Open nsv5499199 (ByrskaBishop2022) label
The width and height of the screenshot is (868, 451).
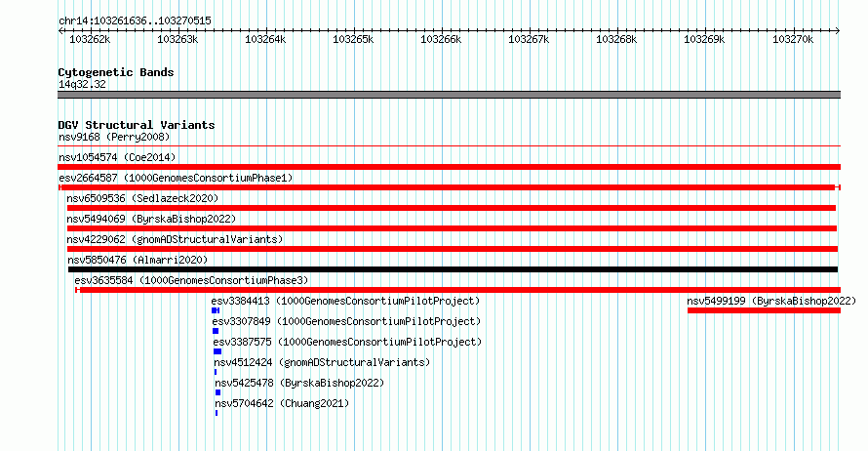(x=771, y=301)
